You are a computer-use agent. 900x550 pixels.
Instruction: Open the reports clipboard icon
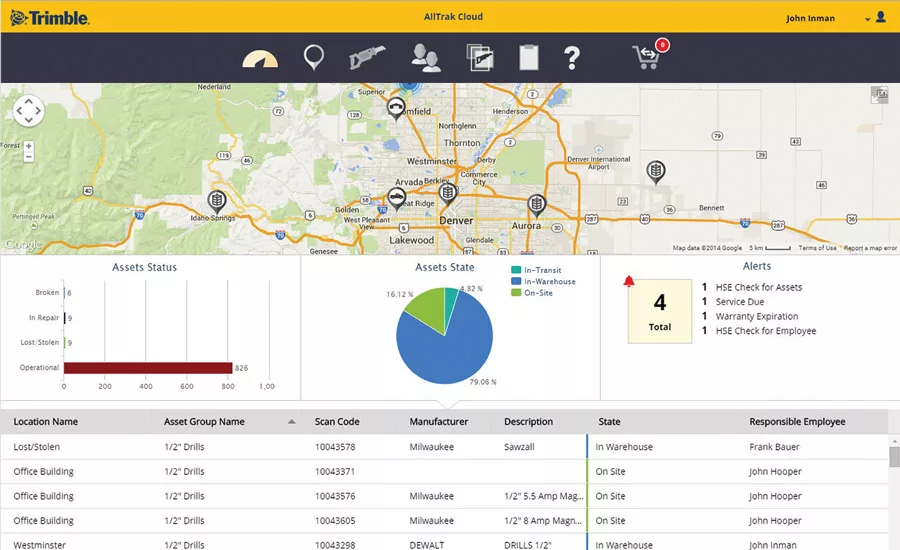click(x=529, y=57)
